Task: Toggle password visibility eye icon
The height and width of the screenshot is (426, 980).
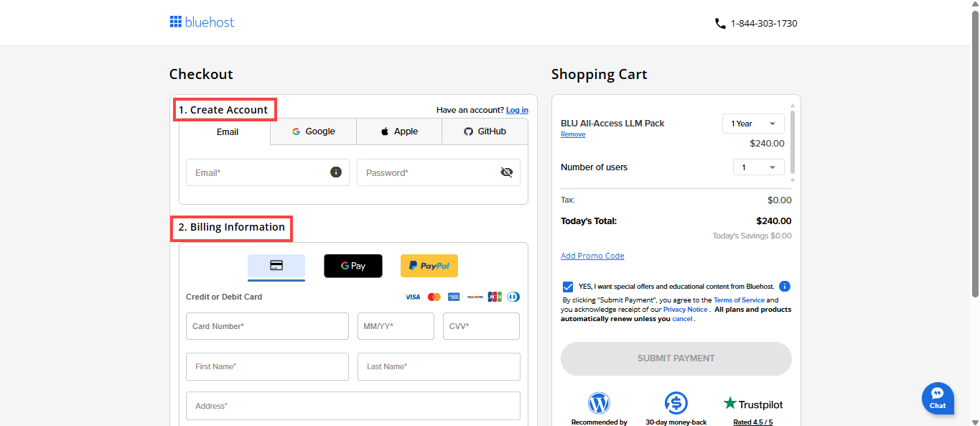Action: [506, 172]
